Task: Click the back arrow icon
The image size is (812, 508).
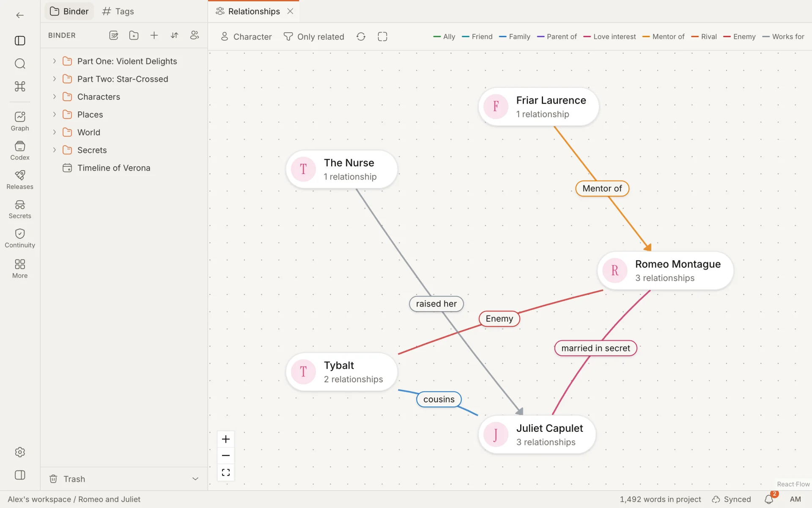Action: point(20,15)
